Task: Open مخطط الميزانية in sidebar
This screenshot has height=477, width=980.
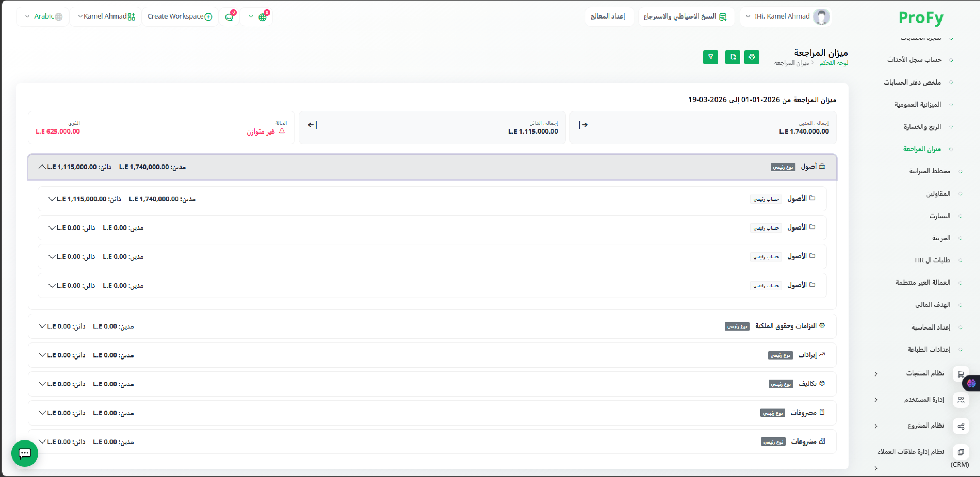Action: pyautogui.click(x=930, y=171)
